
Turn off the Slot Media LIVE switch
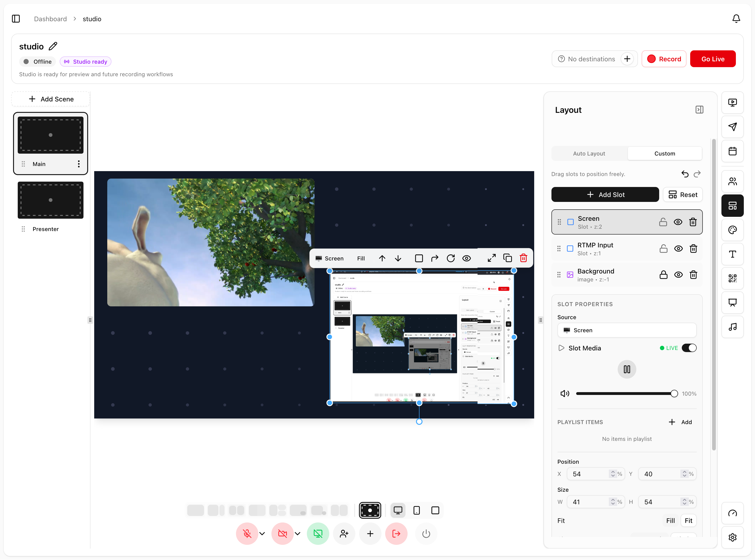pos(689,348)
